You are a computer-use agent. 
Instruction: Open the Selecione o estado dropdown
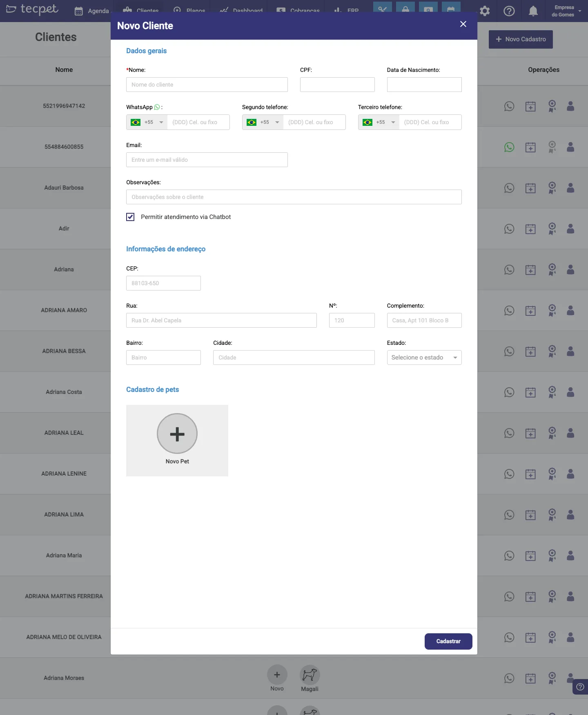pyautogui.click(x=424, y=357)
